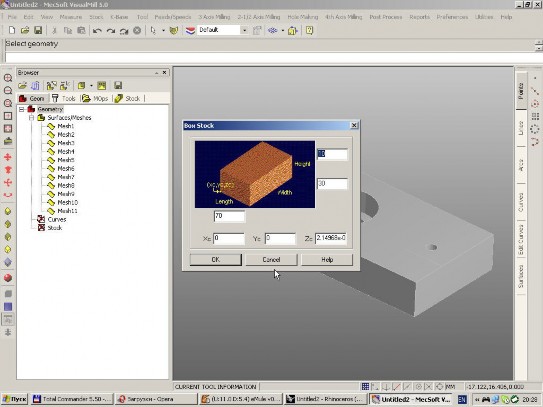Open the Measure menu

[71, 17]
